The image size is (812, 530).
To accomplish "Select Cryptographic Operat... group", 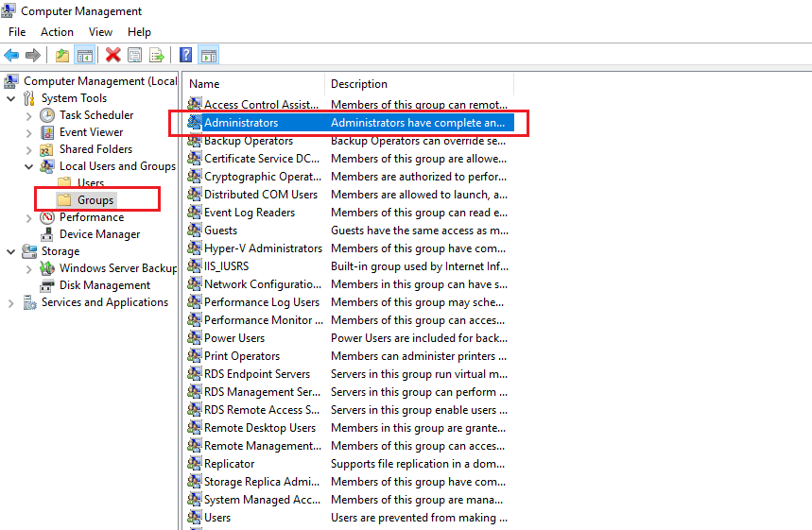I will click(x=263, y=177).
